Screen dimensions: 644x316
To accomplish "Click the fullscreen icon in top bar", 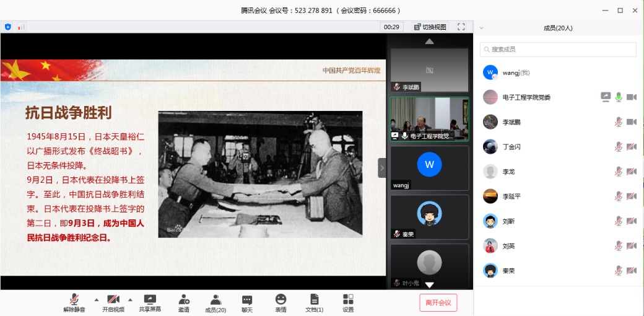I will click(x=461, y=27).
